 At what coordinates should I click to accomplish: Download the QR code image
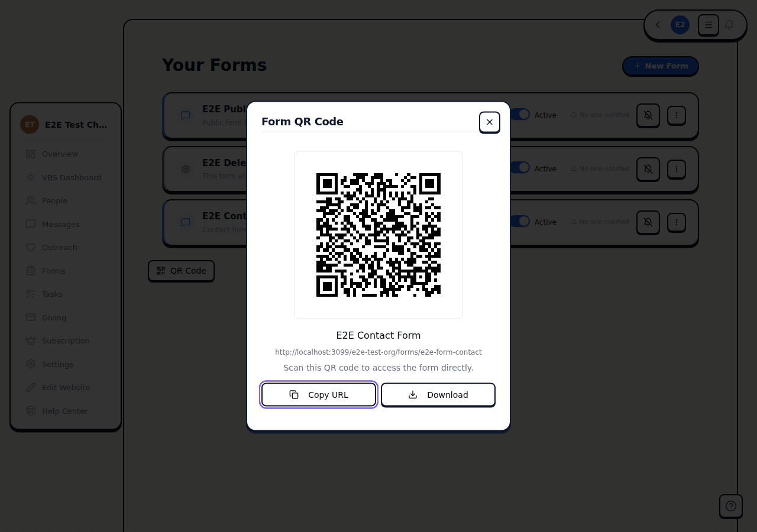point(438,394)
